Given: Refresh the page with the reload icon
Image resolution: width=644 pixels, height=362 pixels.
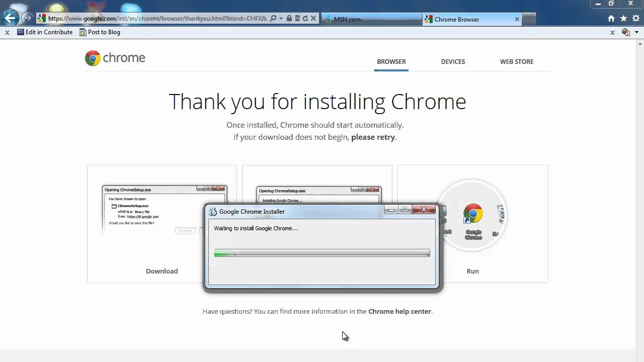Looking at the screenshot, I should click(305, 19).
